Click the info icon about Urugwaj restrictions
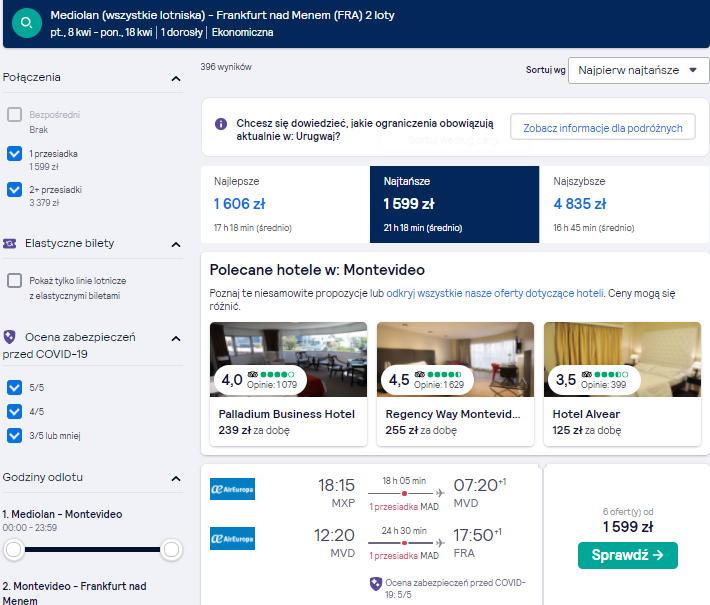This screenshot has width=710, height=605. [221, 124]
